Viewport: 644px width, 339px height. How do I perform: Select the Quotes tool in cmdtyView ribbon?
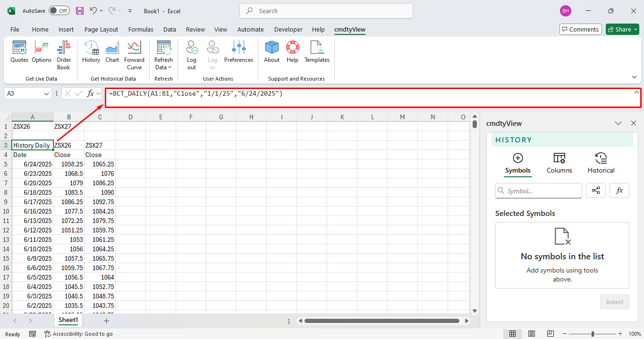(19, 52)
